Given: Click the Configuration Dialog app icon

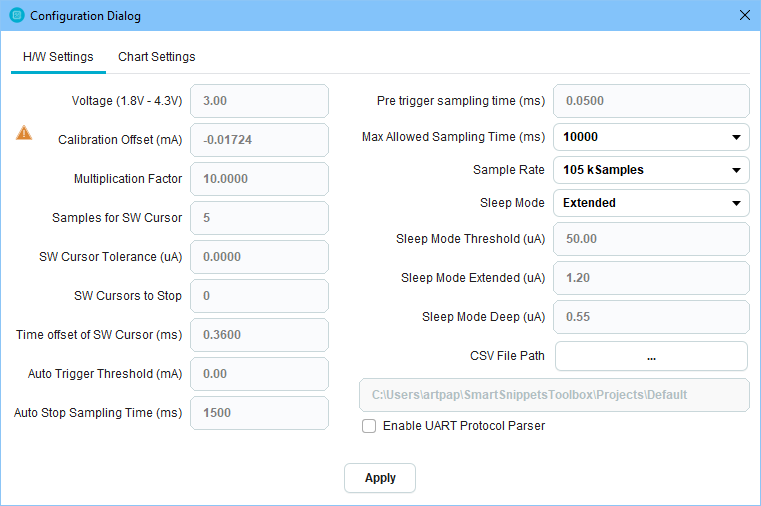Looking at the screenshot, I should (x=17, y=16).
